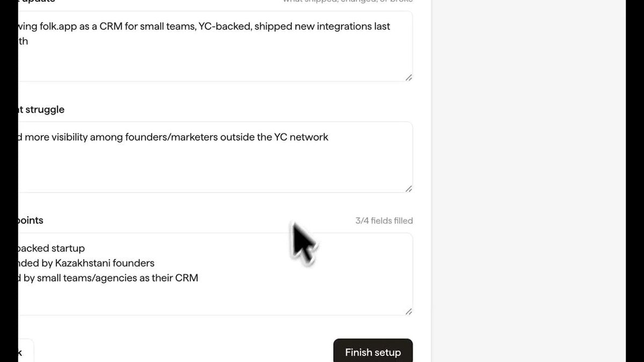Click the resize grip on the struggle textarea

[x=408, y=189]
